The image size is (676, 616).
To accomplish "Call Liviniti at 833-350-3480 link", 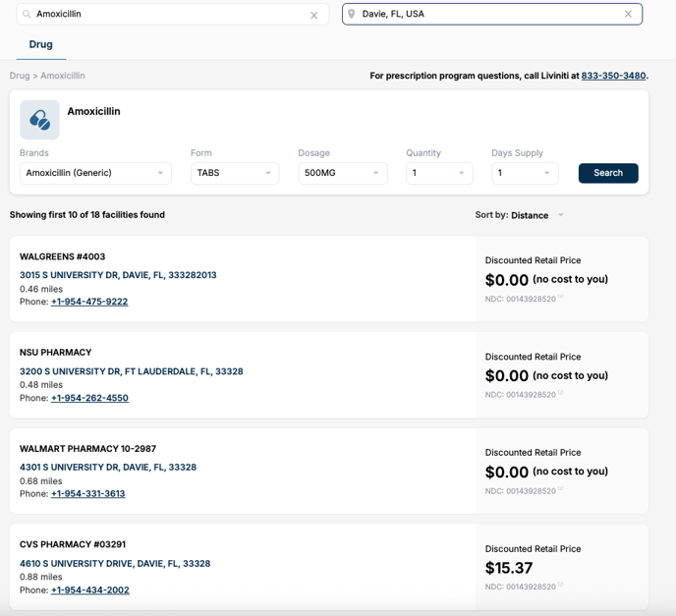I will point(613,76).
